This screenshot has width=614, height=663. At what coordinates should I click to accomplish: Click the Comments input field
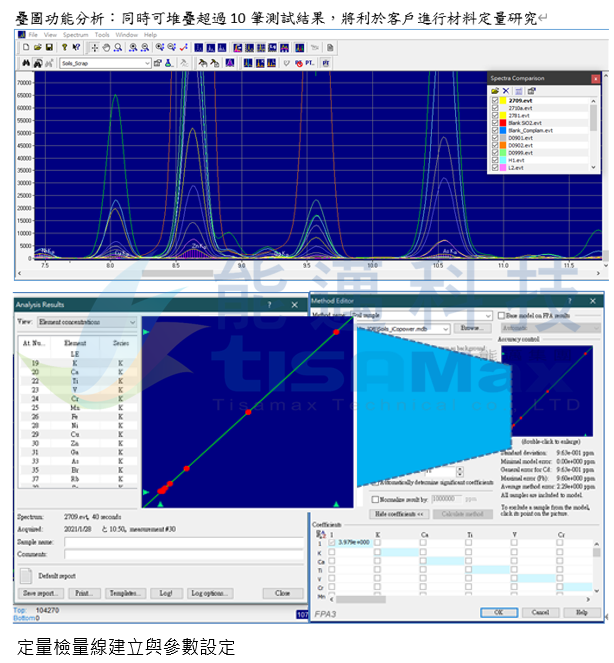tap(184, 554)
